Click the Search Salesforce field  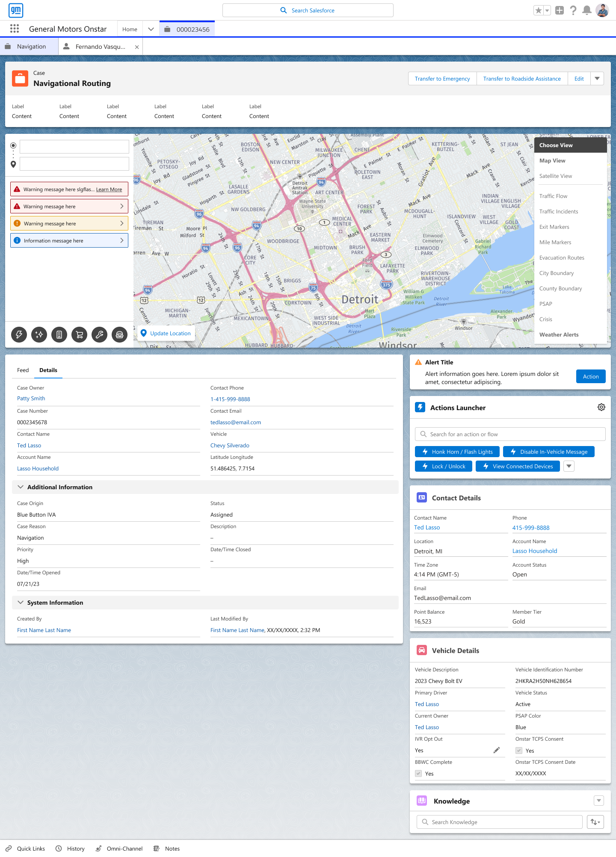308,10
